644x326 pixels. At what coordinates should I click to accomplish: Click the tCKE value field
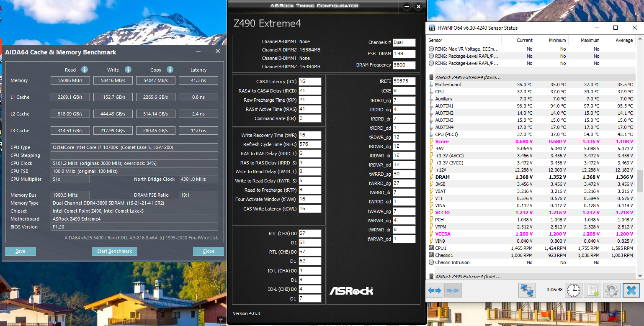(404, 91)
